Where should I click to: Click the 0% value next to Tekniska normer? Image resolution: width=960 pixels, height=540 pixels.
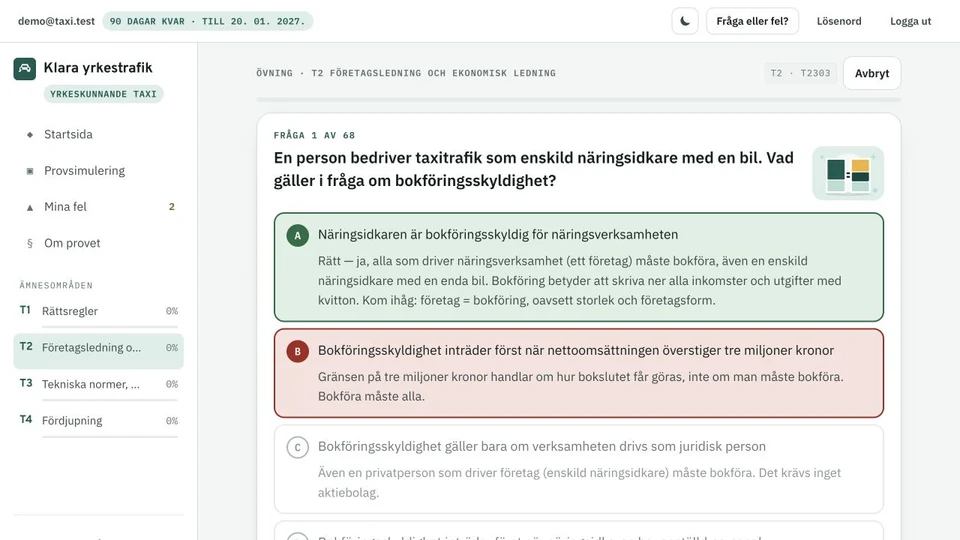point(172,384)
